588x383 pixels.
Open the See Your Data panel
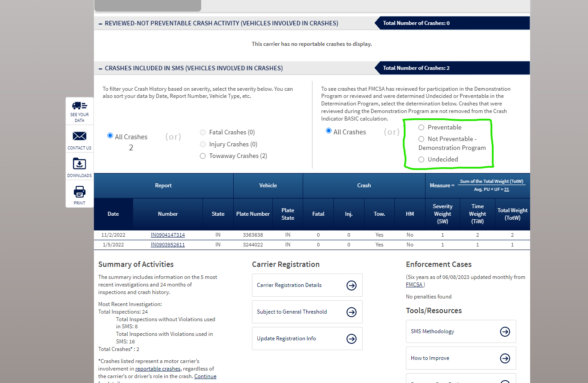point(79,111)
